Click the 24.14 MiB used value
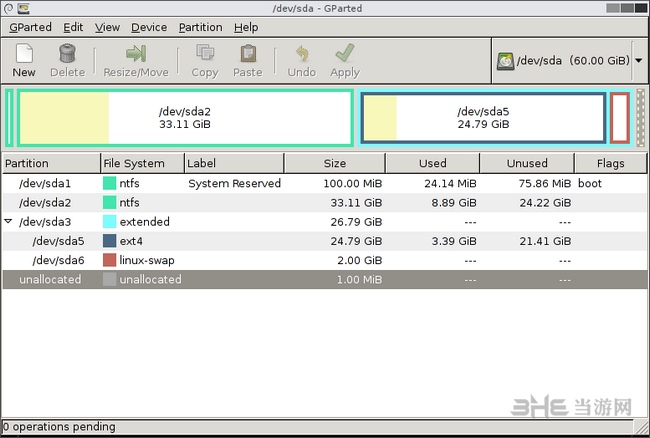Viewport: 650px width, 438px height. (450, 183)
